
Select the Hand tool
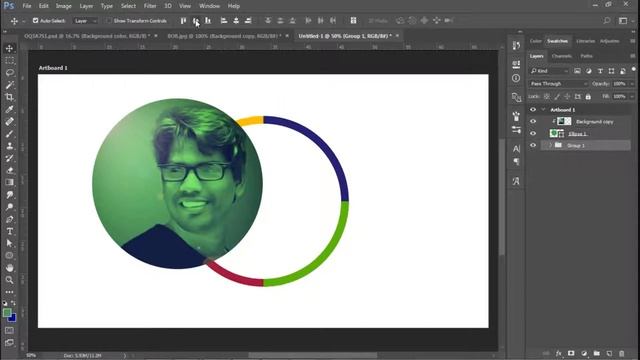coord(9,268)
